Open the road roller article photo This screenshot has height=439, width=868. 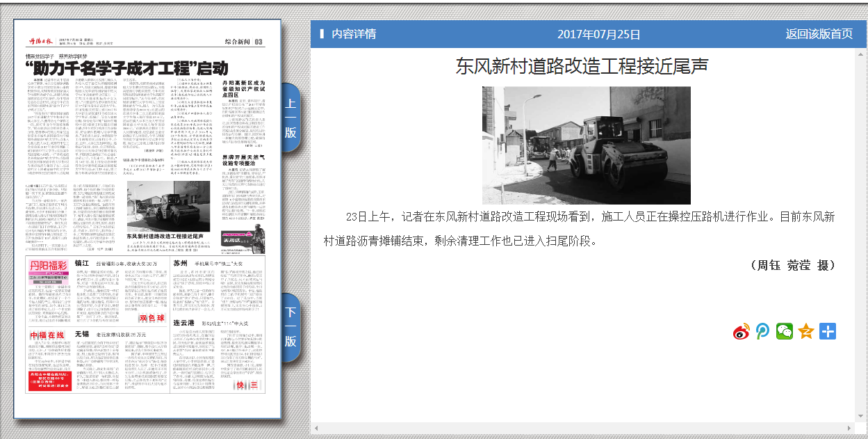point(586,145)
